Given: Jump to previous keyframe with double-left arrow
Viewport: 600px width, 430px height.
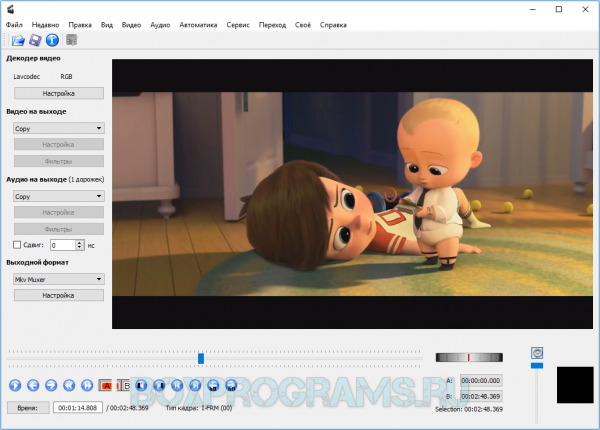Looking at the screenshot, I should pos(69,385).
